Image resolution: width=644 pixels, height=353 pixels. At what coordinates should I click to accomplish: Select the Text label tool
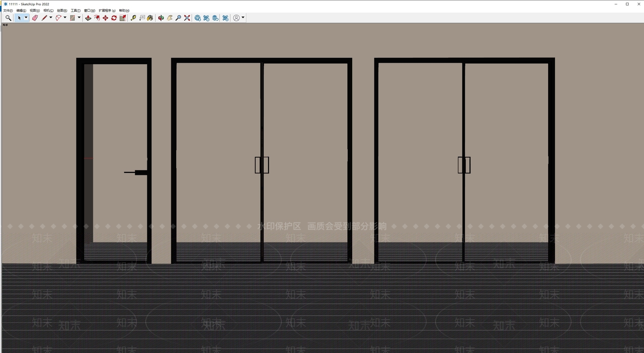tap(142, 18)
